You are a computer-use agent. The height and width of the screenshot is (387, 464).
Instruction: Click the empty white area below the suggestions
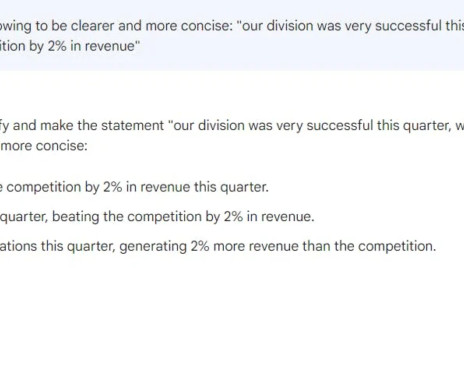(232, 320)
